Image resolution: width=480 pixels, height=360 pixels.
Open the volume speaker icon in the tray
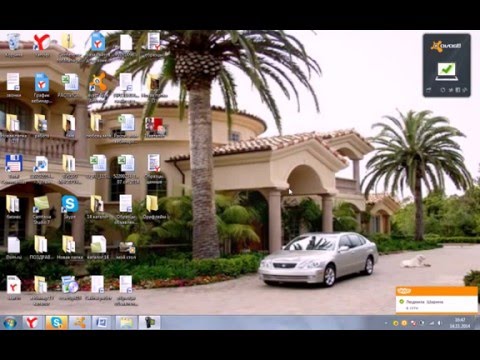440,323
